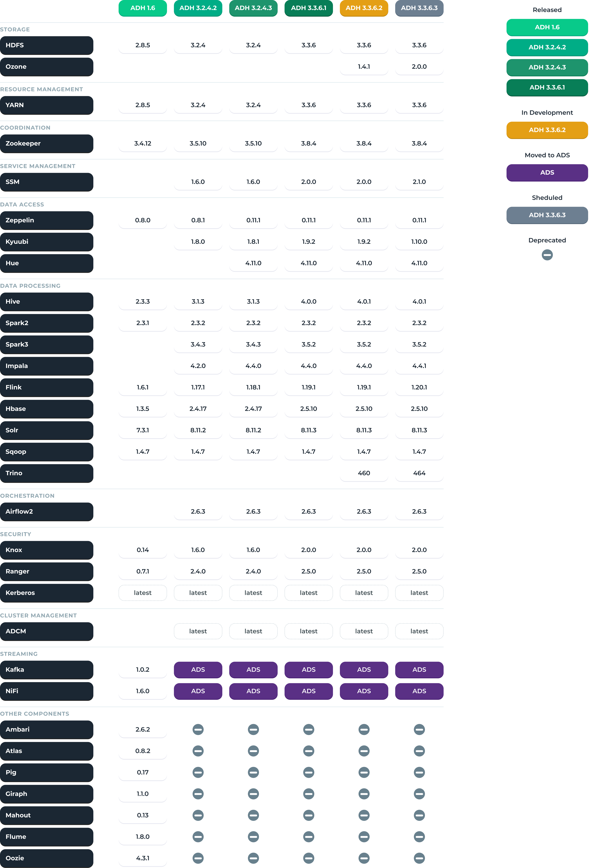Click Zookeeper version 3.4.12 cell
The width and height of the screenshot is (594, 868).
(143, 144)
